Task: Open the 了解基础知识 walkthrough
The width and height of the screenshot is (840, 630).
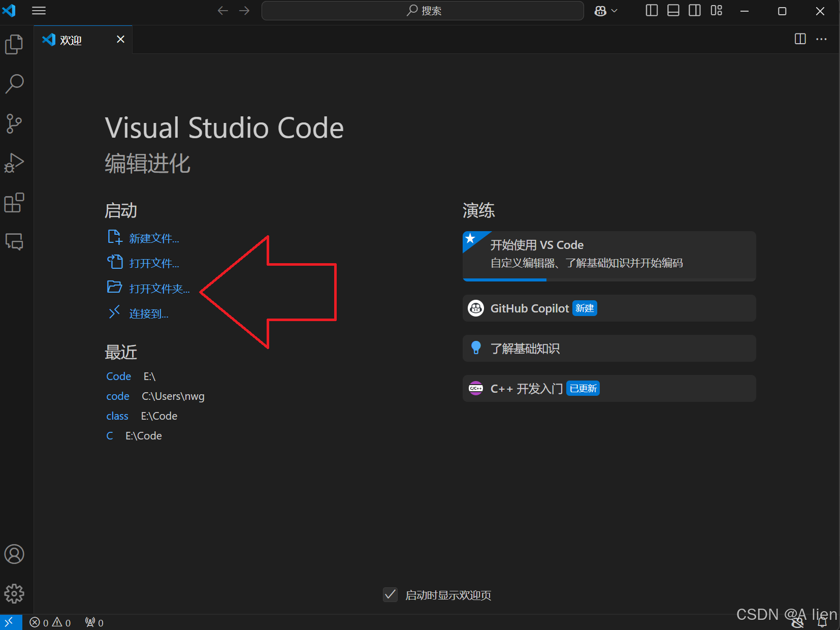Action: tap(609, 349)
